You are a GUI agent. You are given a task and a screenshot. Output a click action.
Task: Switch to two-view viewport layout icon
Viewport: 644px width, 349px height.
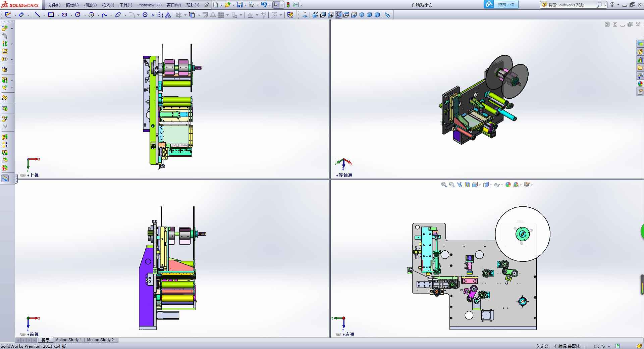coord(615,24)
